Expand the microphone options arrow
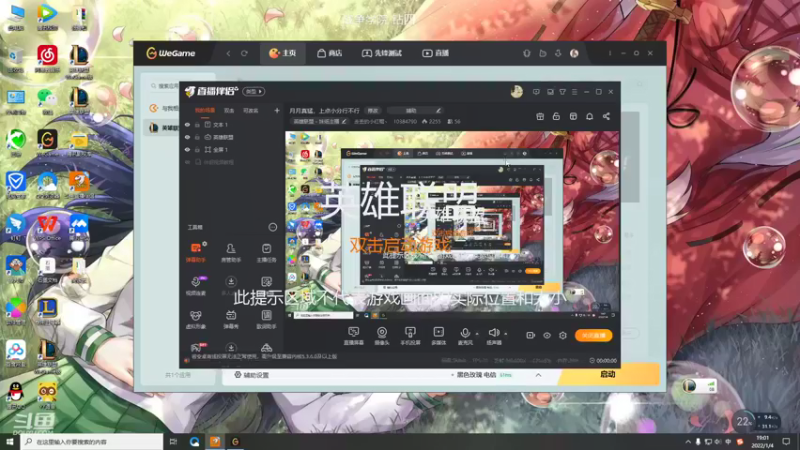 (477, 334)
